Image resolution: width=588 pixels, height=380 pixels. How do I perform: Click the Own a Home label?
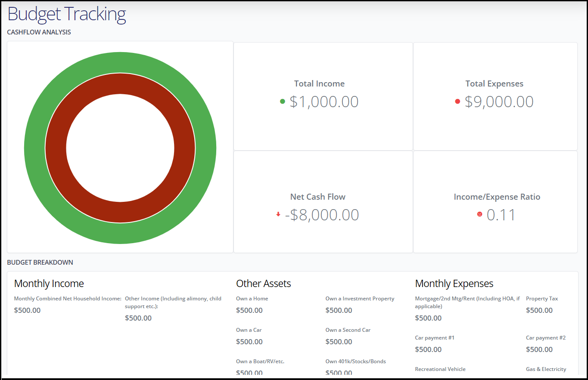coord(252,299)
